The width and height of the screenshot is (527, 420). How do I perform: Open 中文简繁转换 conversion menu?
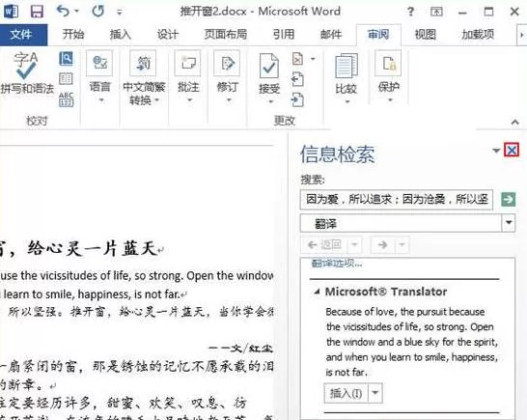click(x=144, y=78)
